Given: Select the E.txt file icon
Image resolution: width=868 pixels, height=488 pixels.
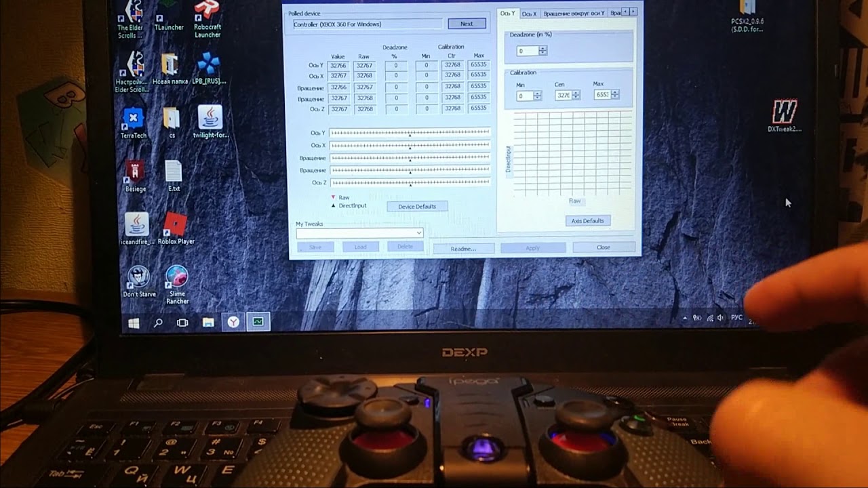Looking at the screenshot, I should pyautogui.click(x=174, y=176).
